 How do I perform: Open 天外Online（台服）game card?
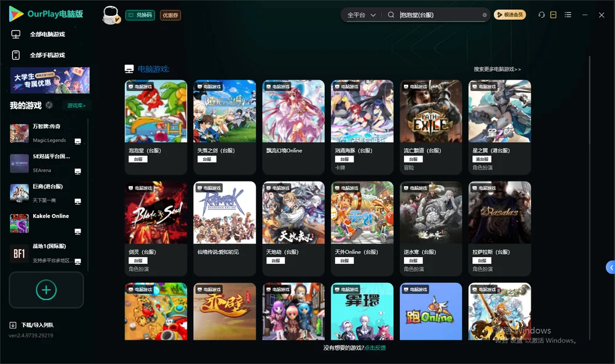click(362, 229)
